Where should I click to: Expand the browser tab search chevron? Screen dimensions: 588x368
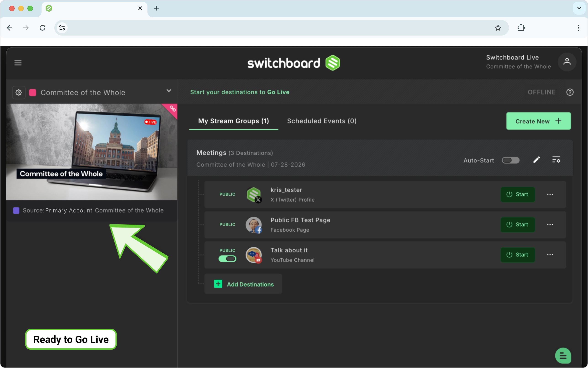tap(579, 8)
